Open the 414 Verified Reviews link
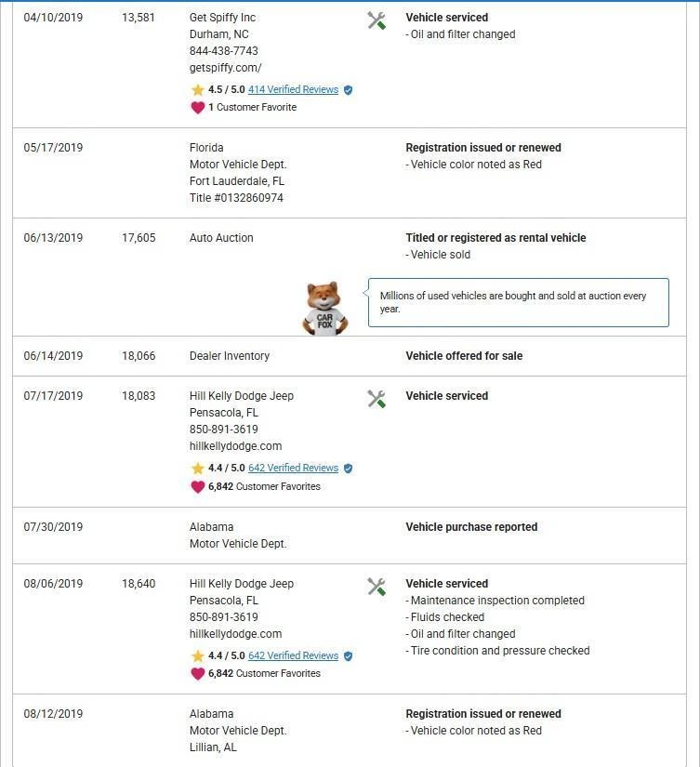Viewport: 700px width, 767px height. [x=293, y=90]
